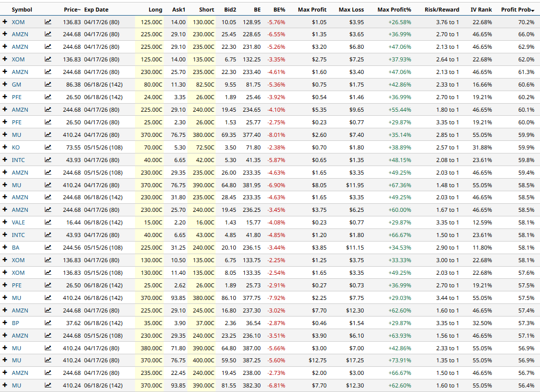Sort table by Price~ header
Image resolution: width=540 pixels, height=392 pixels.
73,10
